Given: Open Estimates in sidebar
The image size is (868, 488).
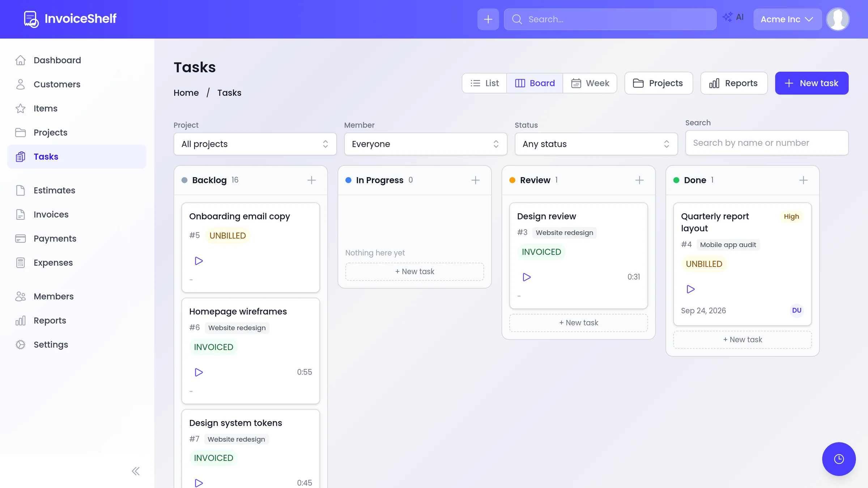Looking at the screenshot, I should pos(77,190).
